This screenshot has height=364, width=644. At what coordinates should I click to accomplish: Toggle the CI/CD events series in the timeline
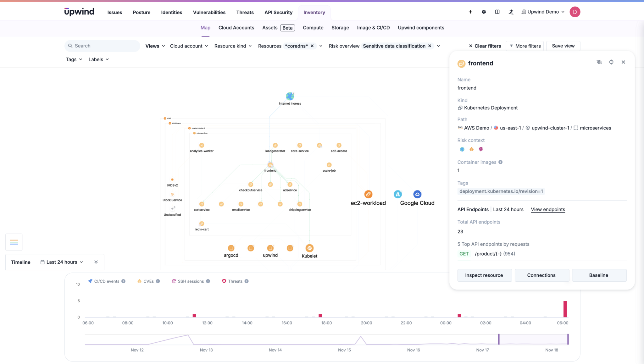coord(107,281)
